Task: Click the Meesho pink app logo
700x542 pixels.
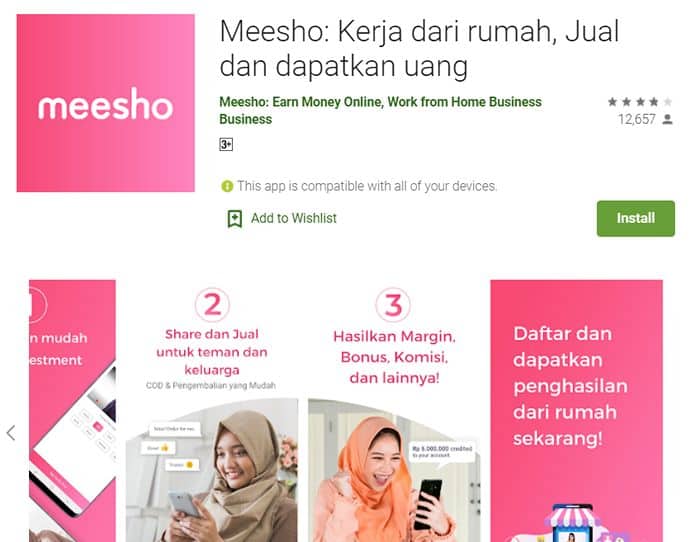Action: point(105,103)
